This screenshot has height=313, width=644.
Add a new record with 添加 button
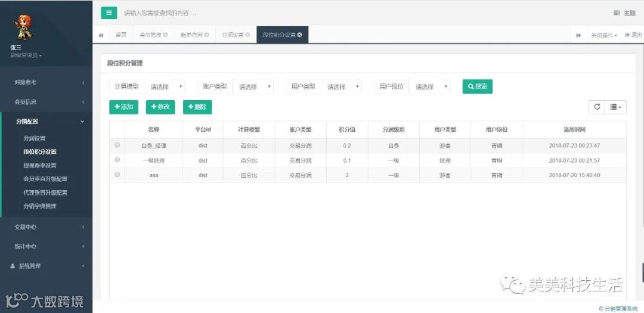click(x=123, y=107)
